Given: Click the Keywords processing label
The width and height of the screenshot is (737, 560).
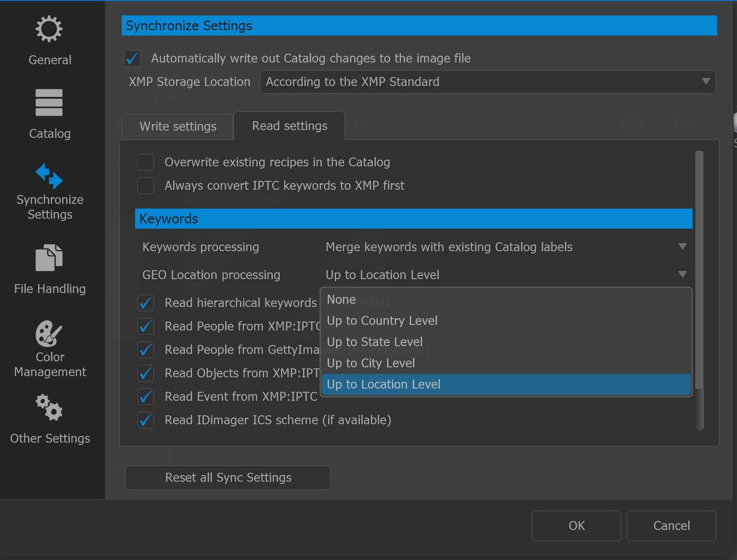Looking at the screenshot, I should pyautogui.click(x=201, y=247).
